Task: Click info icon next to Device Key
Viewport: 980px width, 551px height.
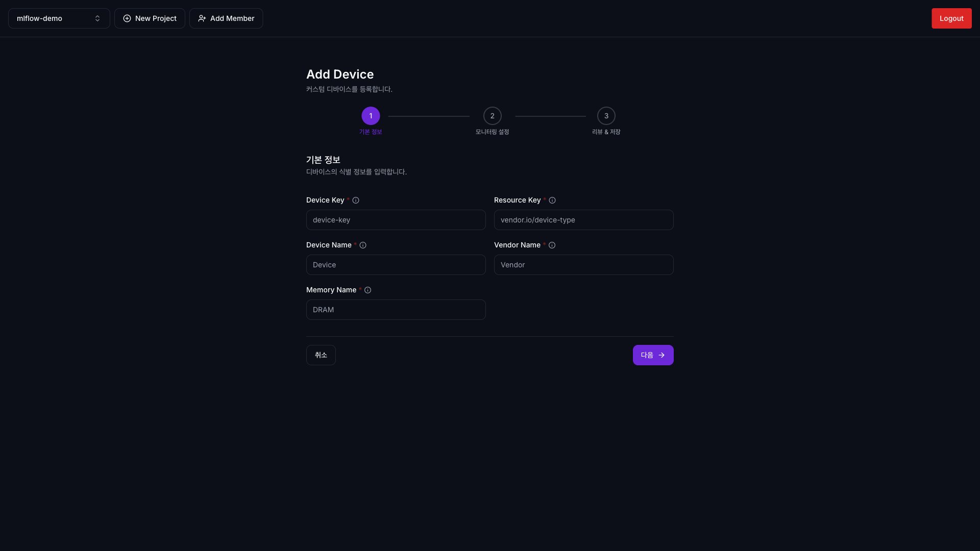Action: pos(356,201)
